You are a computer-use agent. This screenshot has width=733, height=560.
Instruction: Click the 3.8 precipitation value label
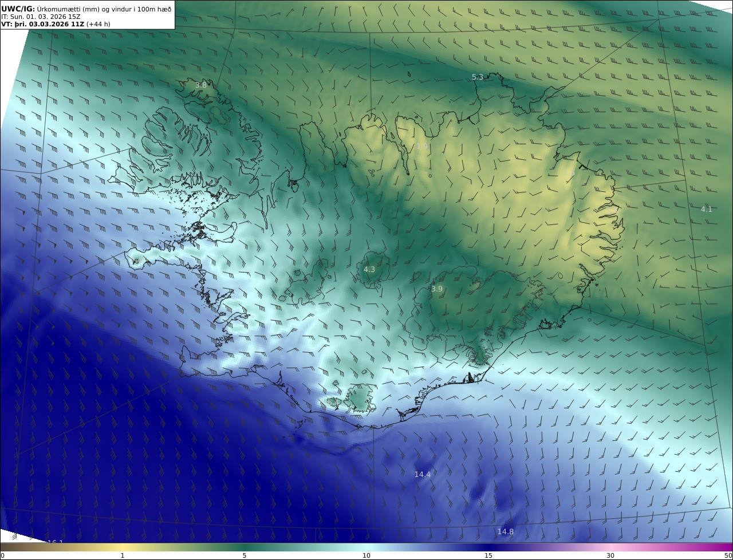click(201, 85)
